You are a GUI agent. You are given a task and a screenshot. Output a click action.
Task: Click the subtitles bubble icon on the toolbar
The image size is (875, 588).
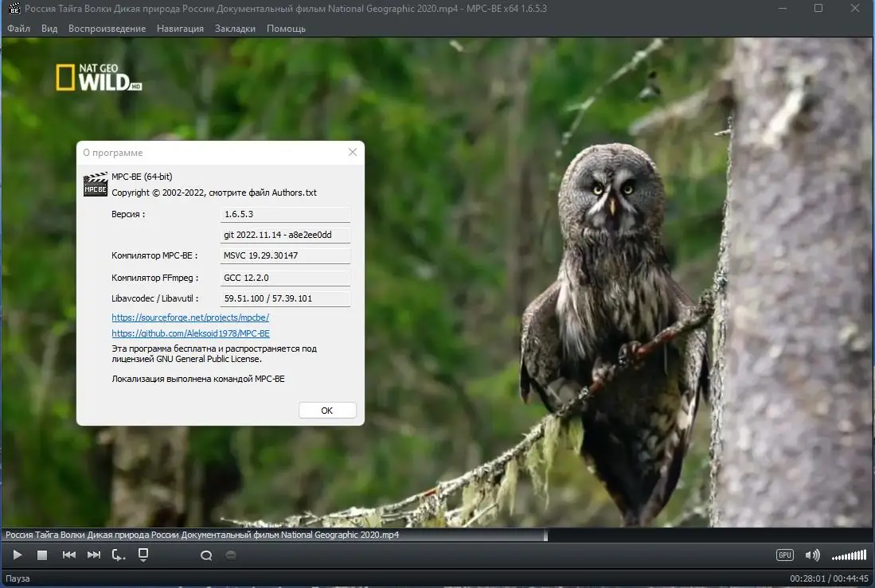click(231, 555)
